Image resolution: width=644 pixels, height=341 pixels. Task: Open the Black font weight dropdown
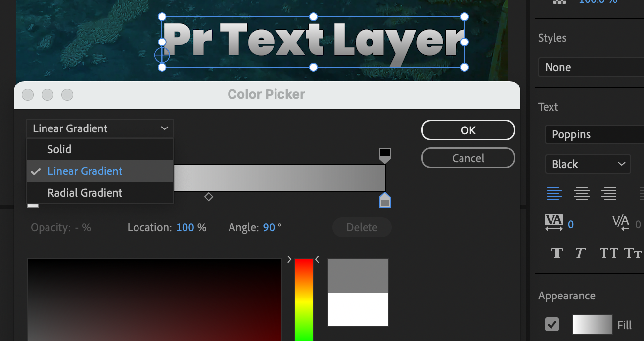(x=588, y=164)
